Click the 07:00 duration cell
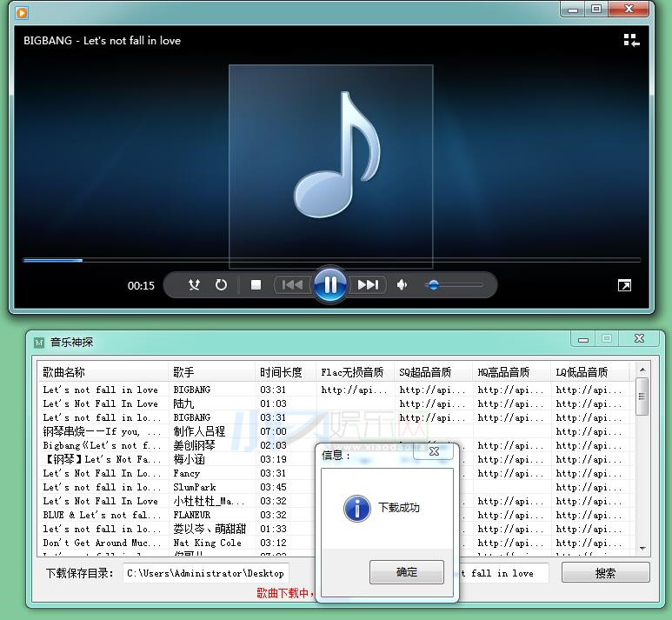Image resolution: width=672 pixels, height=620 pixels. (x=273, y=431)
